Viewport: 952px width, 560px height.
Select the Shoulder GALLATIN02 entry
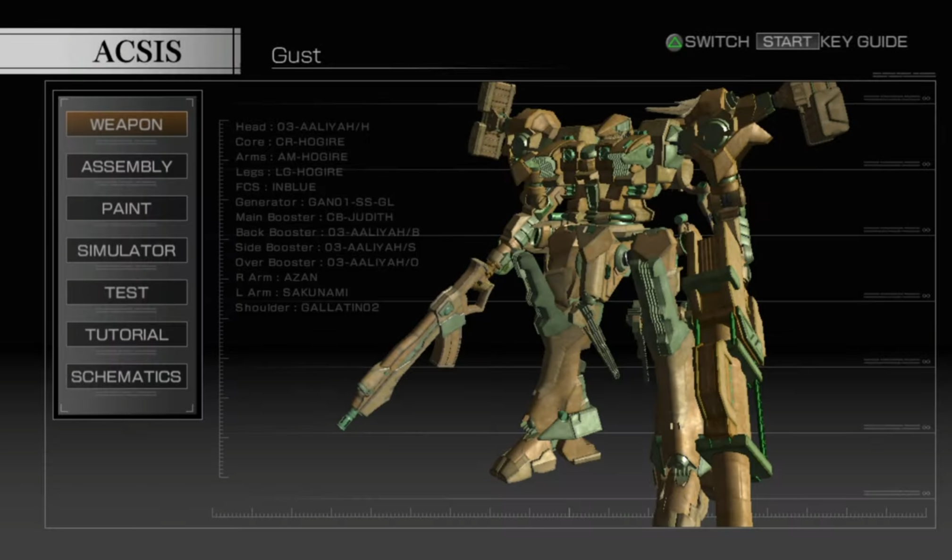pos(307,308)
